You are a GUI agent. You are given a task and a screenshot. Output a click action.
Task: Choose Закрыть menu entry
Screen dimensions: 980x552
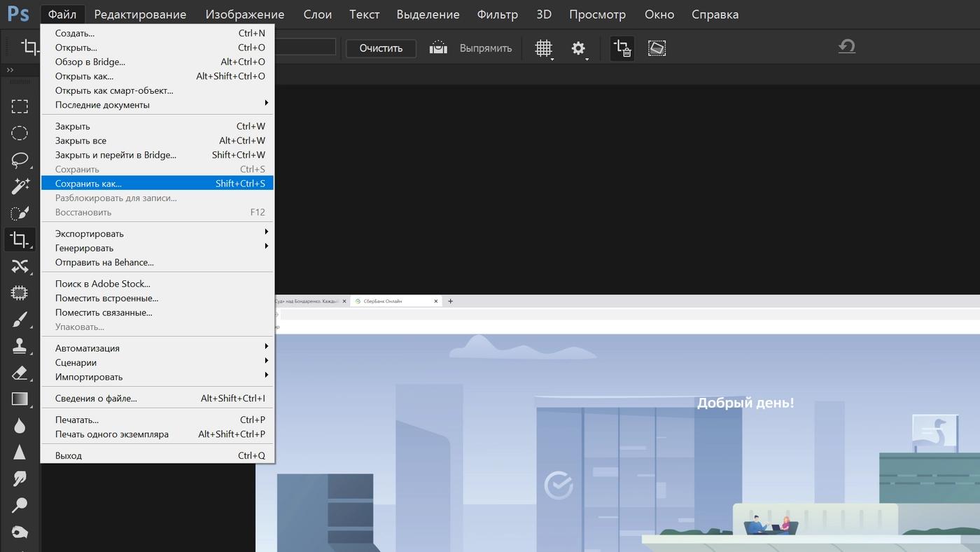click(x=157, y=126)
